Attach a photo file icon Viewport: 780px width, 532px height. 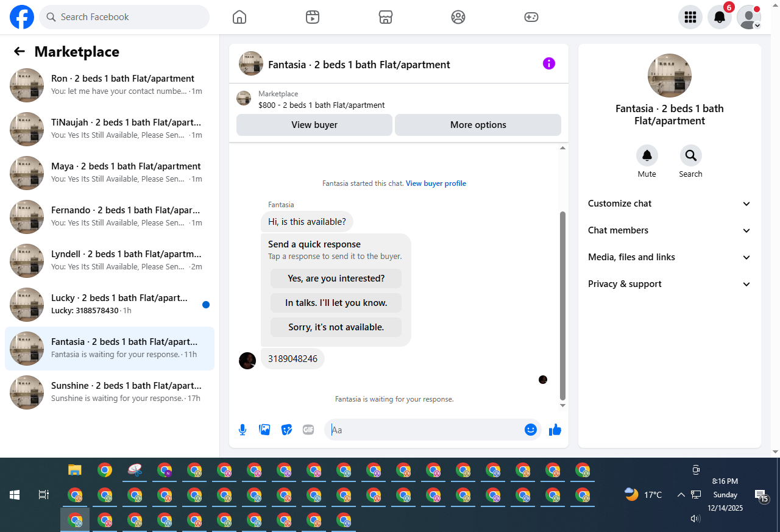coord(264,430)
